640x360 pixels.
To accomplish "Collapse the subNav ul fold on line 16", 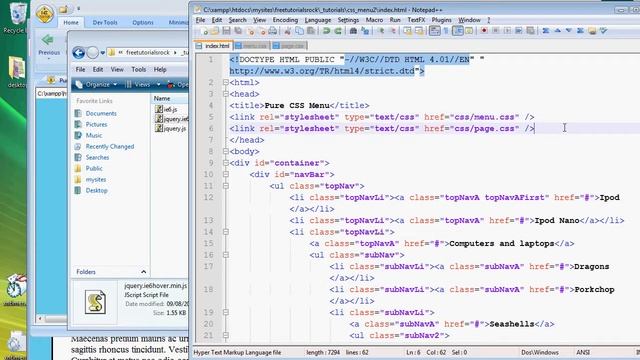I will [225, 255].
